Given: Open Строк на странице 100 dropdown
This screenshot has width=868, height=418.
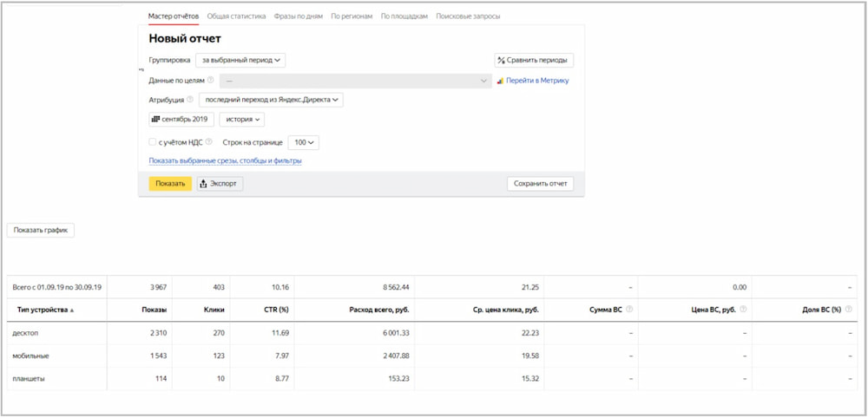Looking at the screenshot, I should pyautogui.click(x=303, y=142).
